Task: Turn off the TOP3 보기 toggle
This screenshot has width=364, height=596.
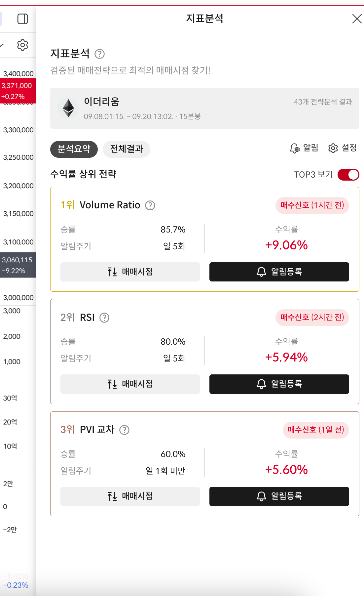Action: 348,175
